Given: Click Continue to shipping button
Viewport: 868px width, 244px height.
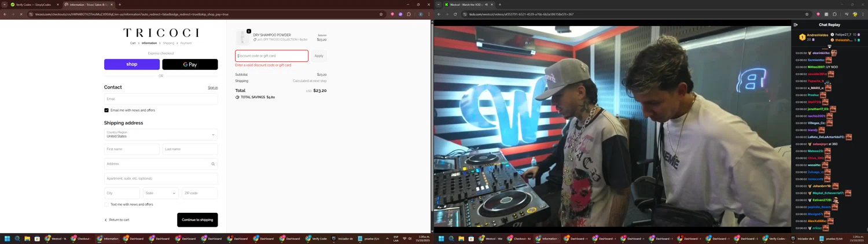Looking at the screenshot, I should point(197,220).
